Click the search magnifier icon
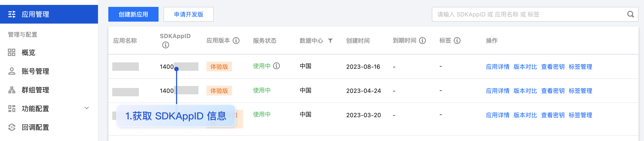644x141 pixels. [x=630, y=14]
